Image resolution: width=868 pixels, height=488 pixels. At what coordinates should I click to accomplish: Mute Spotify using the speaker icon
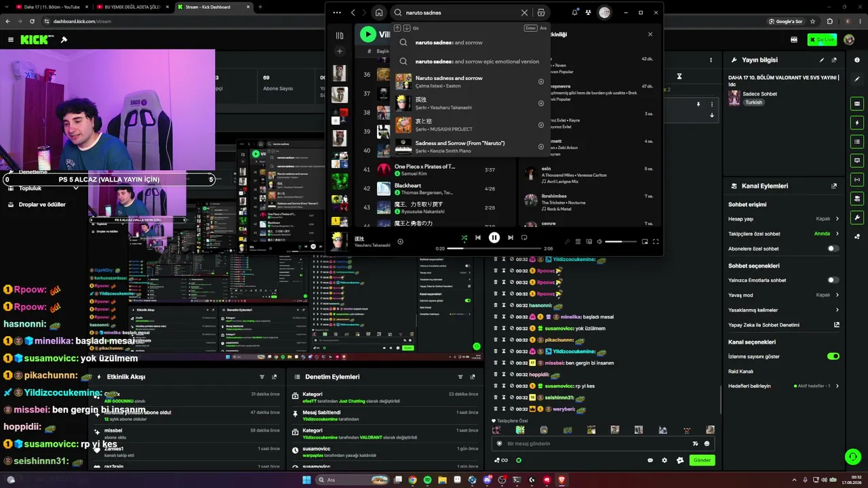point(599,242)
